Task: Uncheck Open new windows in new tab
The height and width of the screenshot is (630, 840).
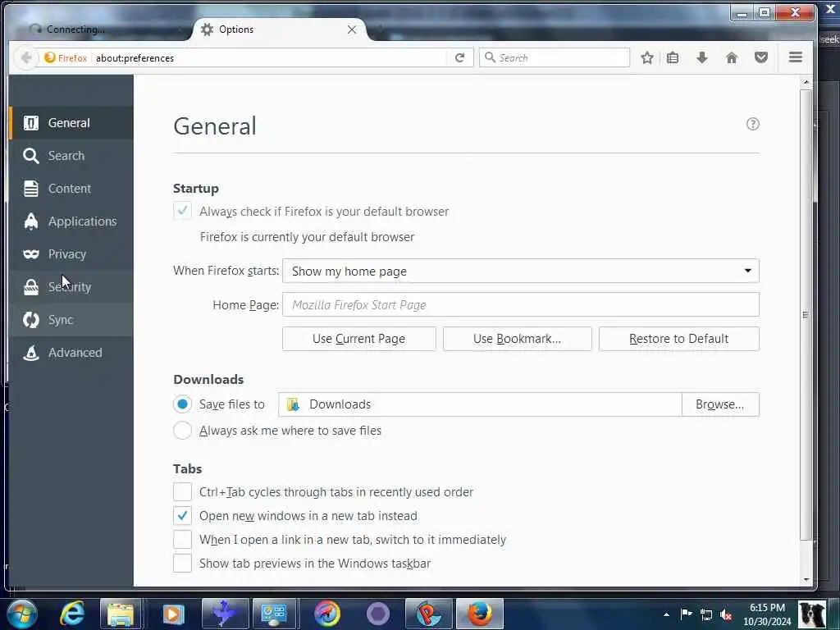Action: [x=182, y=515]
